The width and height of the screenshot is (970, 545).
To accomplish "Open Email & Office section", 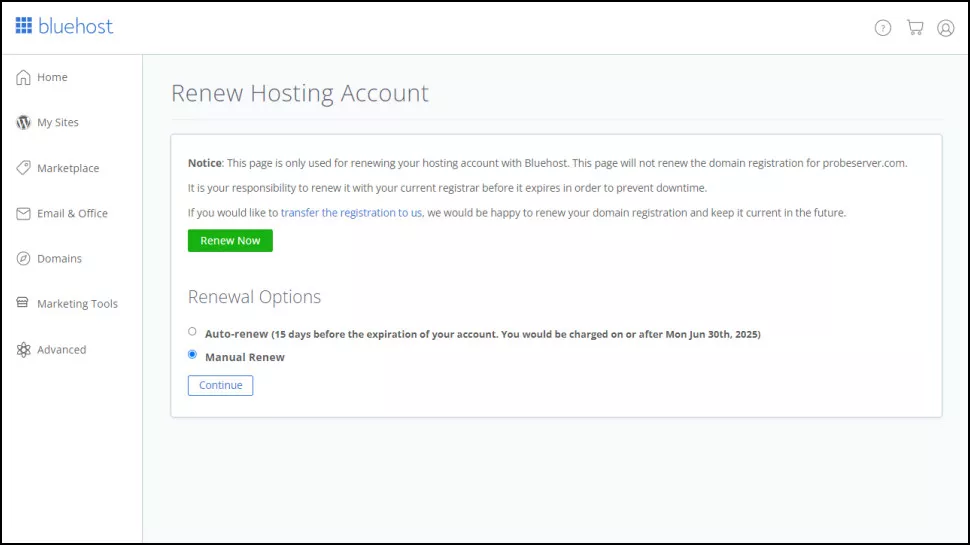I will pos(72,213).
